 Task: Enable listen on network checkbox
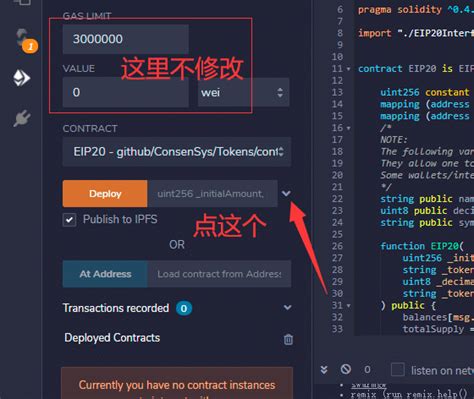(398, 369)
